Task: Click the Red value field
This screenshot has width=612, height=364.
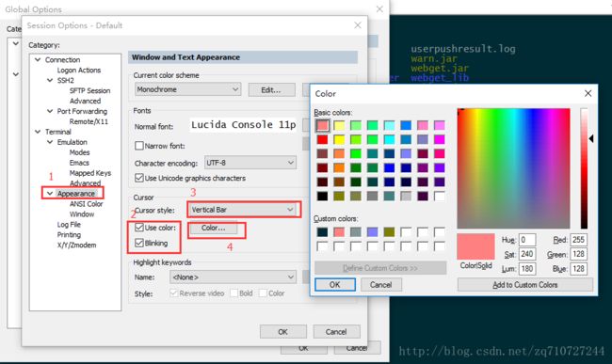Action: pos(578,240)
